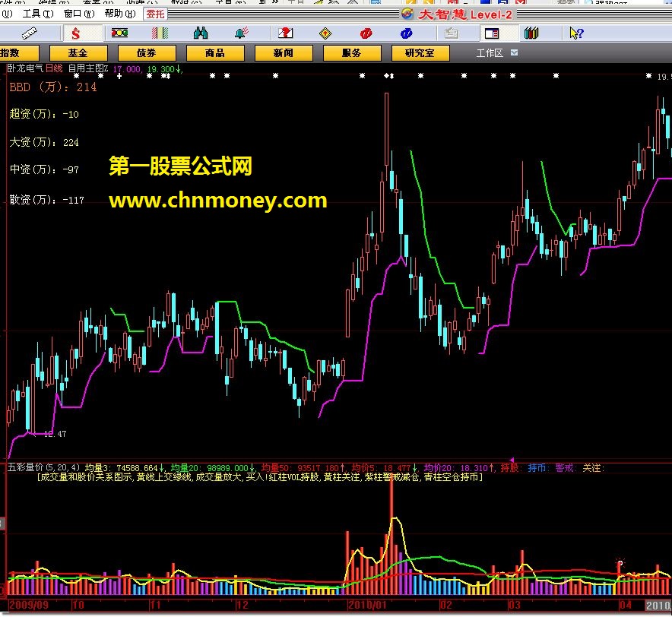Click the blue 持币 legend label
Screen dimensions: 672x617
(x=538, y=468)
